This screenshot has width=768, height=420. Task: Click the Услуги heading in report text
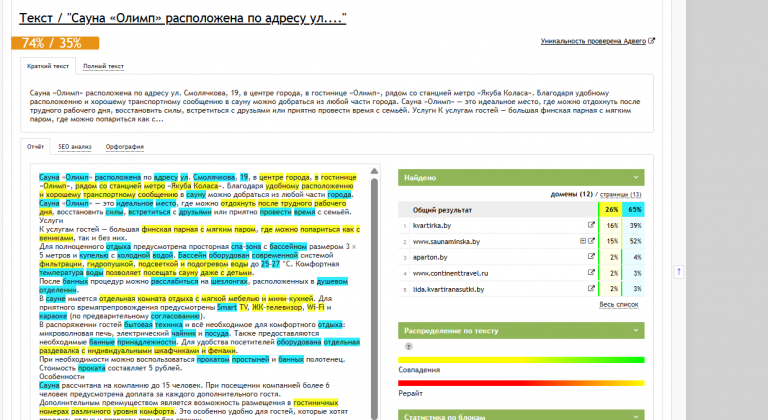pyautogui.click(x=51, y=221)
